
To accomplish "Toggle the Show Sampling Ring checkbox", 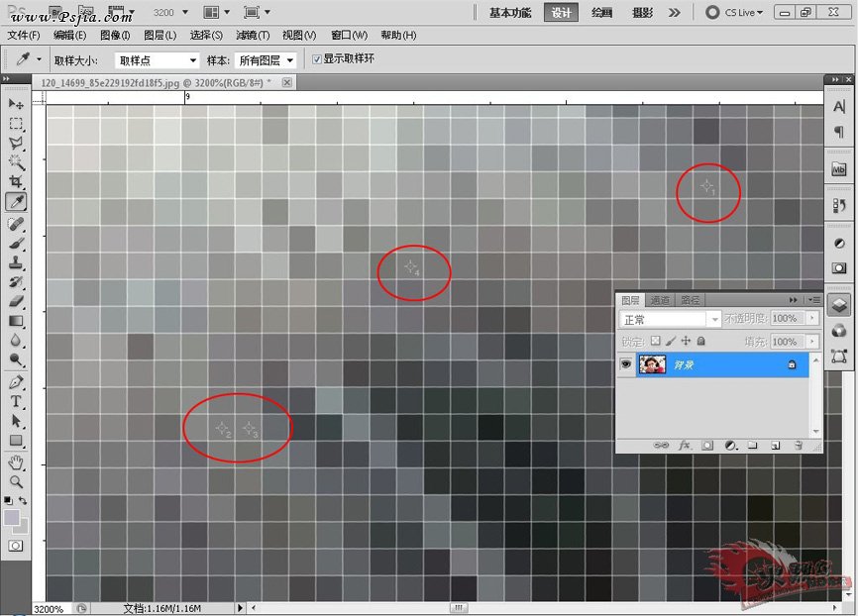I will [x=317, y=59].
